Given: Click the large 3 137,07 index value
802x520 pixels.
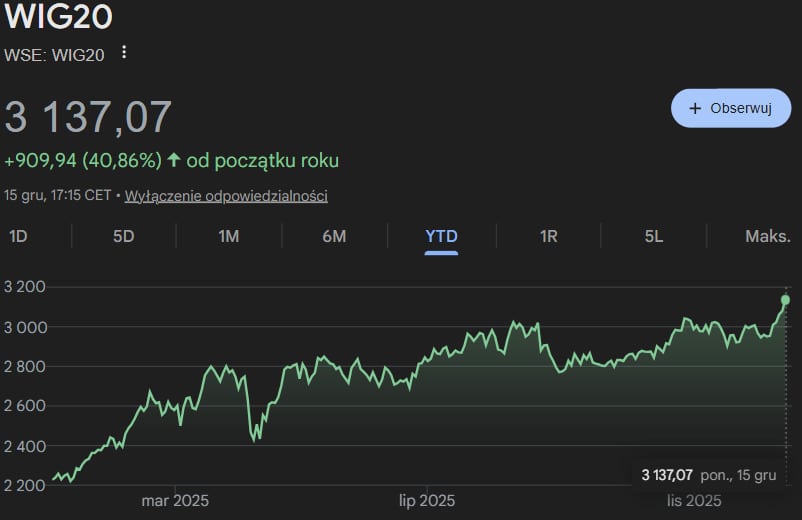Looking at the screenshot, I should tap(89, 117).
